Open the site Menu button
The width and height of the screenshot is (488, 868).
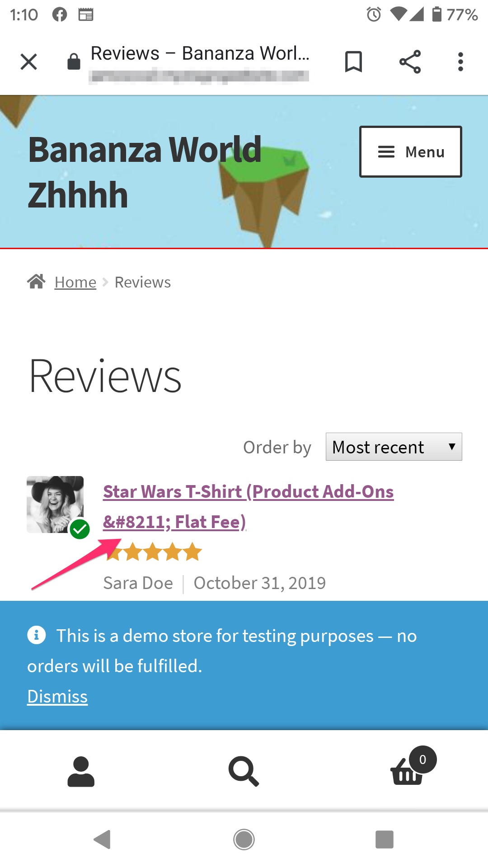[x=409, y=151]
